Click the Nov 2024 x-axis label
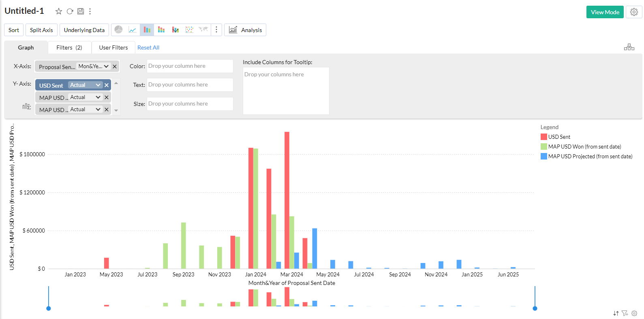The image size is (644, 319). pos(436,274)
